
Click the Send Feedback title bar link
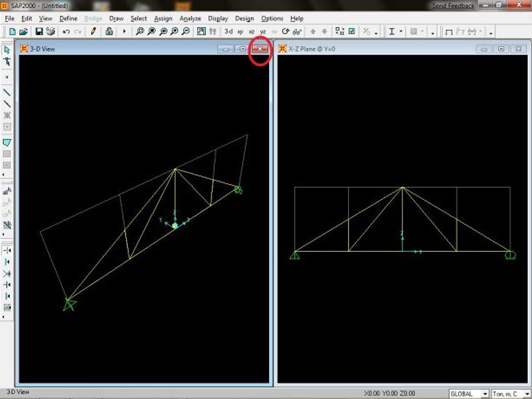pyautogui.click(x=453, y=6)
